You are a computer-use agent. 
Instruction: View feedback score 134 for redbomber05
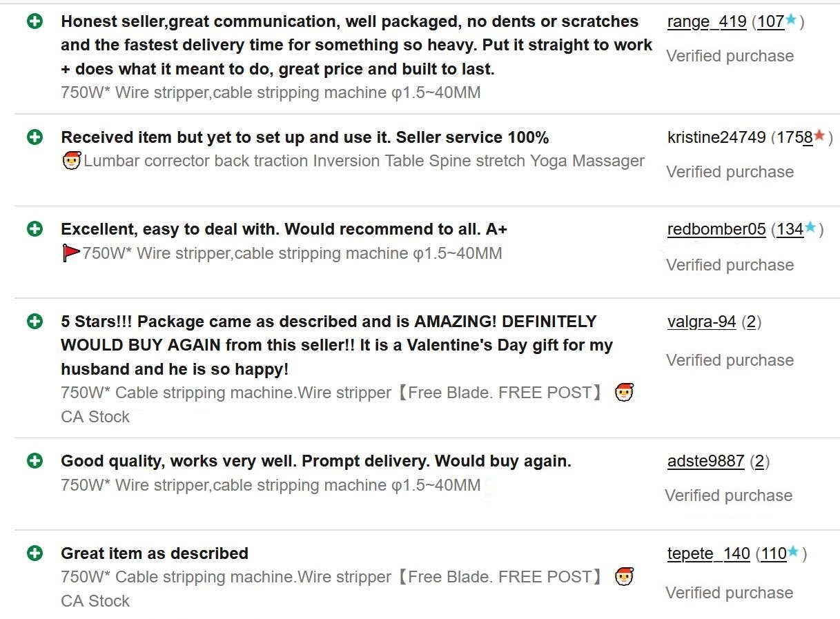[x=790, y=230]
